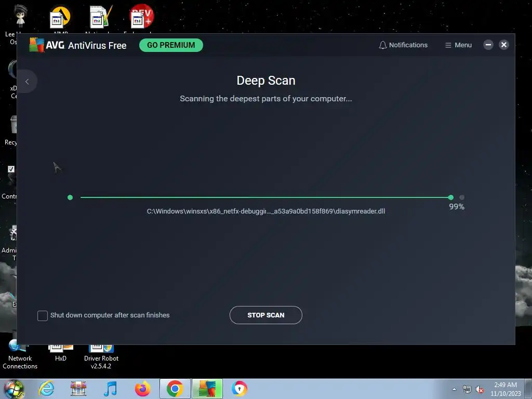This screenshot has height=399, width=532.
Task: Go back with the left chevron arrow
Action: coord(27,82)
